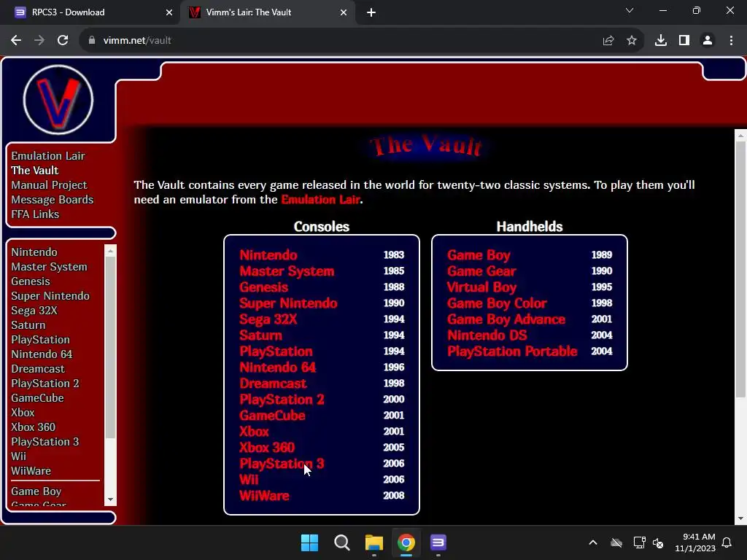
Task: Switch to the RPCS3 - Download tab
Action: [90, 12]
